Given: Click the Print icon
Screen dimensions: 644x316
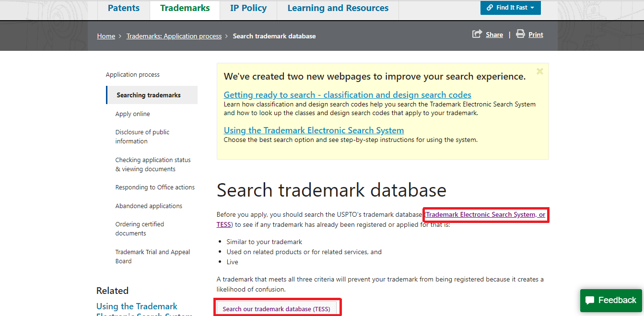Looking at the screenshot, I should coord(520,34).
